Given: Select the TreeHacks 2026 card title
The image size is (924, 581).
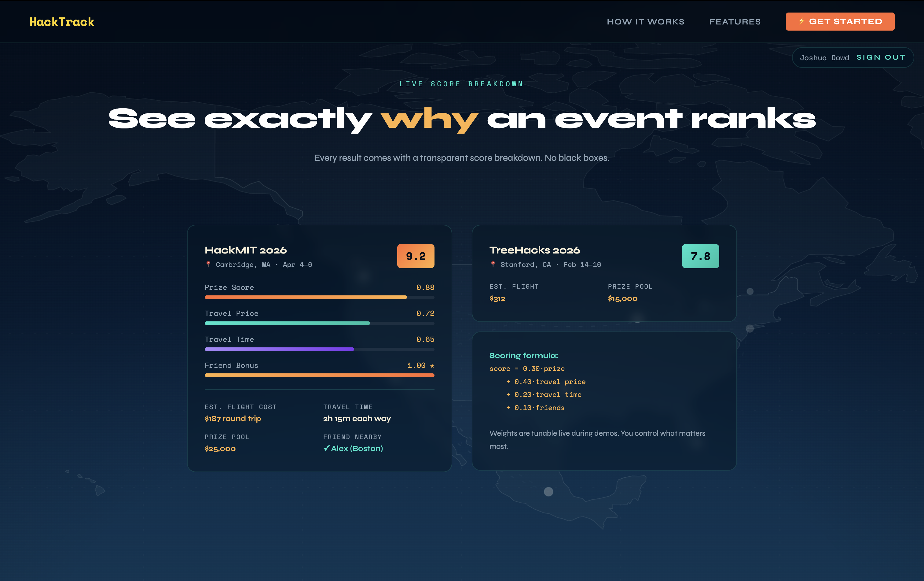Looking at the screenshot, I should (x=534, y=250).
